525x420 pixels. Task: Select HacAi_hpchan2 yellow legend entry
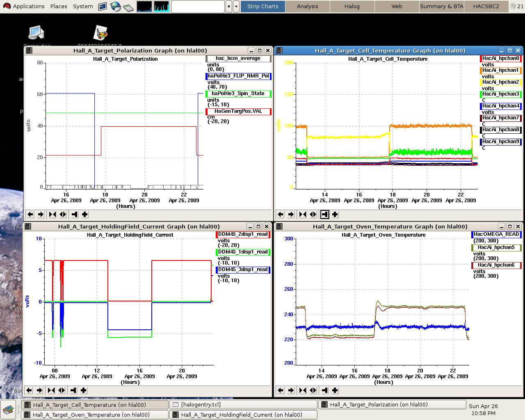(x=501, y=82)
